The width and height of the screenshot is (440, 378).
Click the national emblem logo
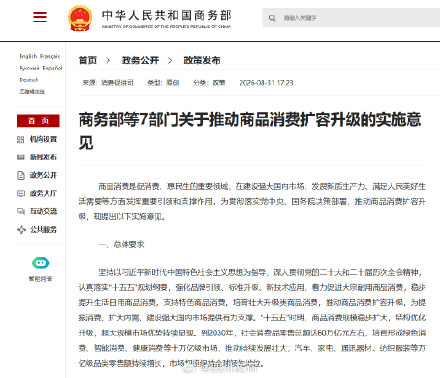[x=80, y=18]
